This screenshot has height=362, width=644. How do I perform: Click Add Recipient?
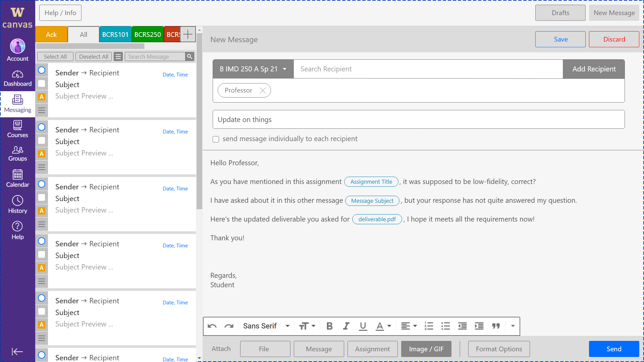(594, 69)
